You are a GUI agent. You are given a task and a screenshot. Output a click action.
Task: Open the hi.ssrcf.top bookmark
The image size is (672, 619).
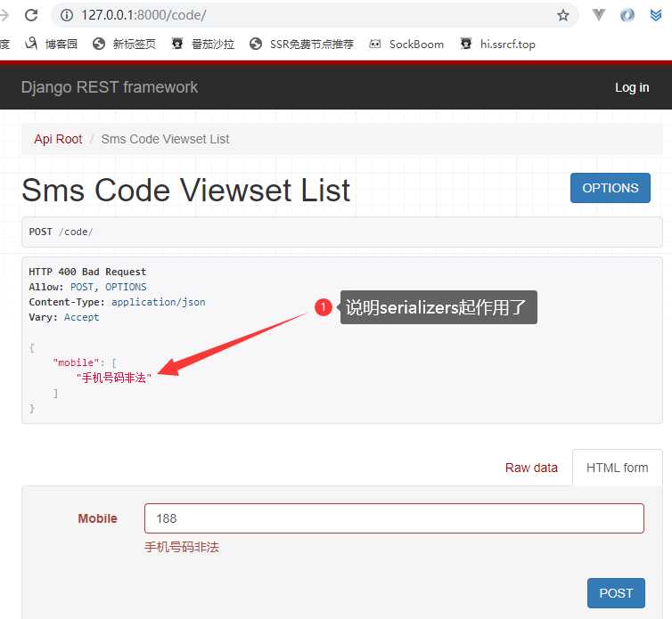(497, 44)
